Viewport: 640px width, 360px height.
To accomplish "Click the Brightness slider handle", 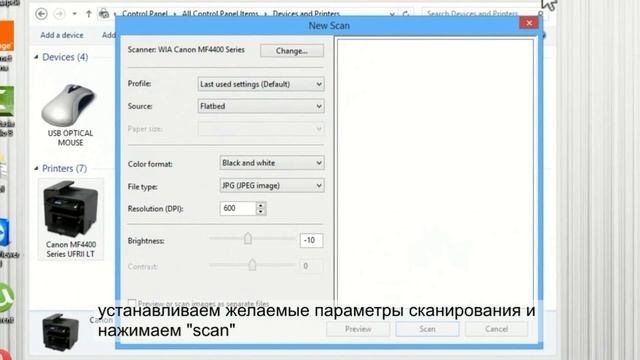I will [x=248, y=238].
